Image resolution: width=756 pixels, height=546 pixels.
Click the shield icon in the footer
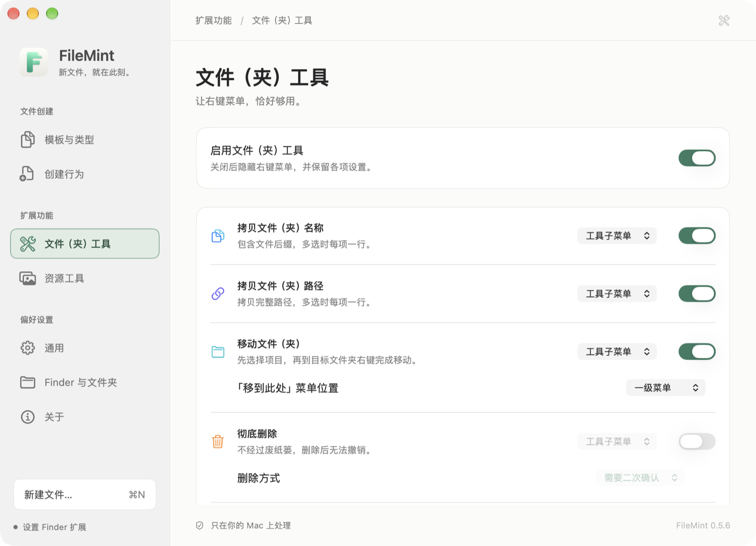click(200, 525)
